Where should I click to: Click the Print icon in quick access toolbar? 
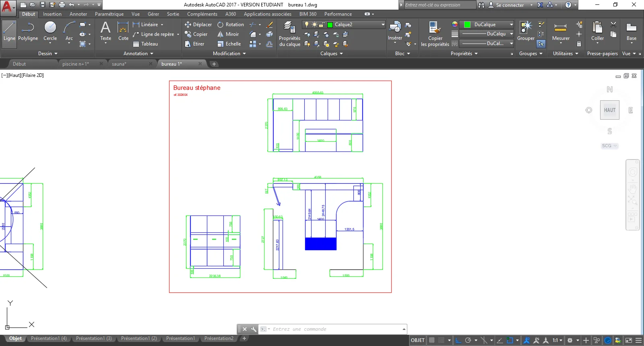[x=62, y=5]
